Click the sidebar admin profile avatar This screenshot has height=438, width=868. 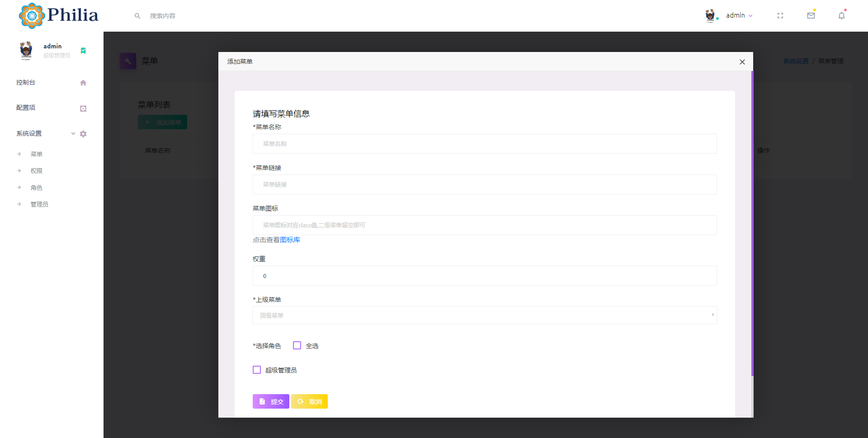tap(26, 50)
